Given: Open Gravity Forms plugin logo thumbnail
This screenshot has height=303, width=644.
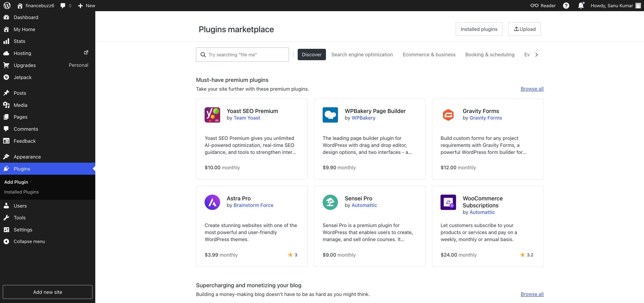Looking at the screenshot, I should 448,115.
